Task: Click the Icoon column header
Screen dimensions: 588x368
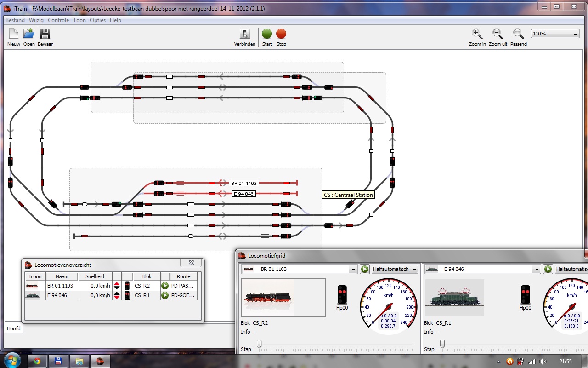Action: tap(35, 276)
